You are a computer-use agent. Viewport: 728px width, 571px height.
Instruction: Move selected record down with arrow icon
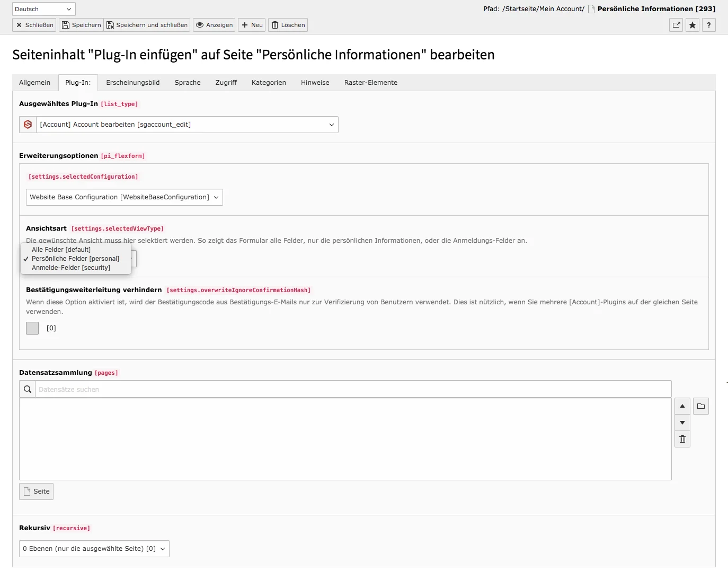682,423
